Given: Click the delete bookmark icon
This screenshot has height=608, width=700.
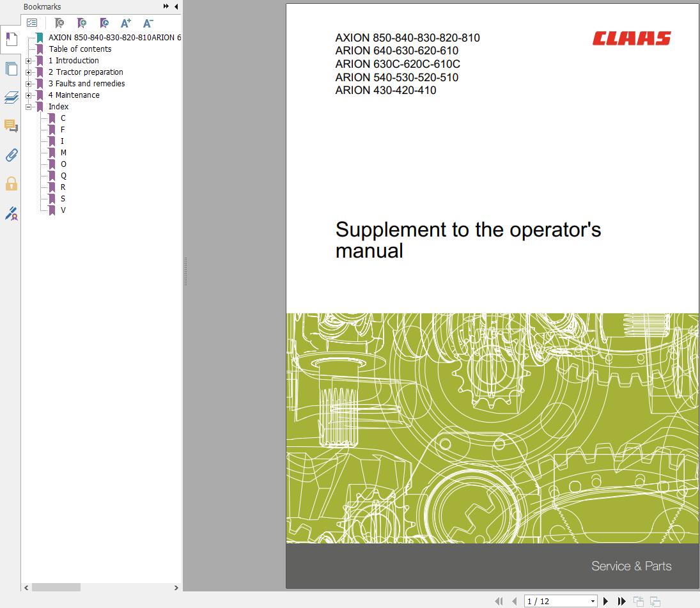Looking at the screenshot, I should (x=59, y=23).
